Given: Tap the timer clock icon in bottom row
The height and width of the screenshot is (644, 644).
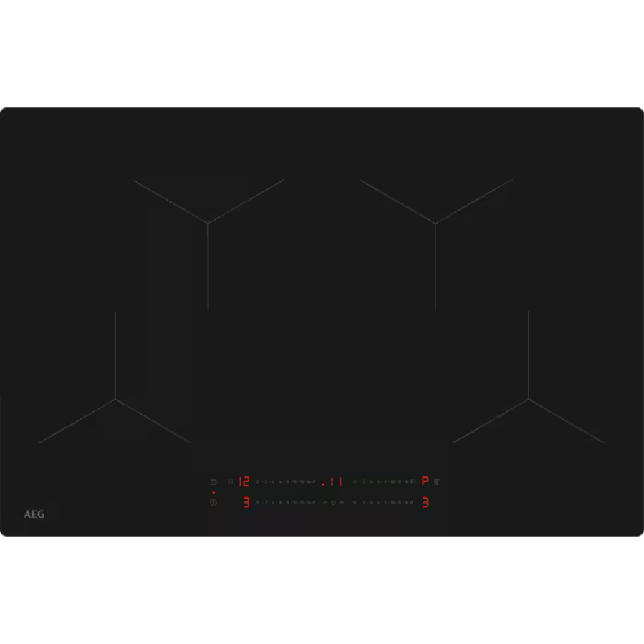Looking at the screenshot, I should click(333, 503).
